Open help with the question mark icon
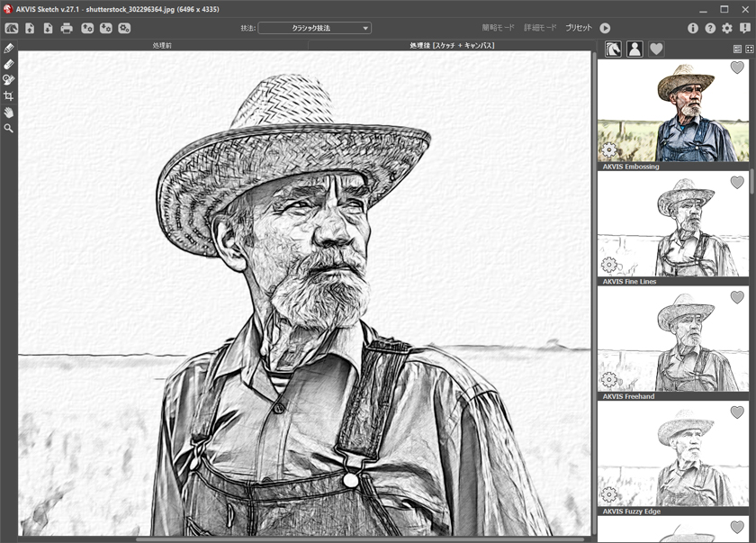 (x=710, y=28)
